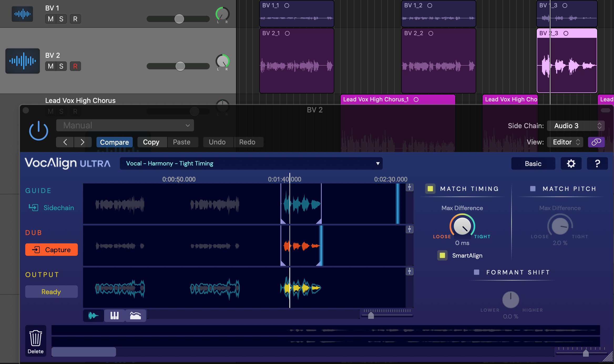Click the plugin power bypass icon
This screenshot has height=364, width=614.
tap(38, 131)
